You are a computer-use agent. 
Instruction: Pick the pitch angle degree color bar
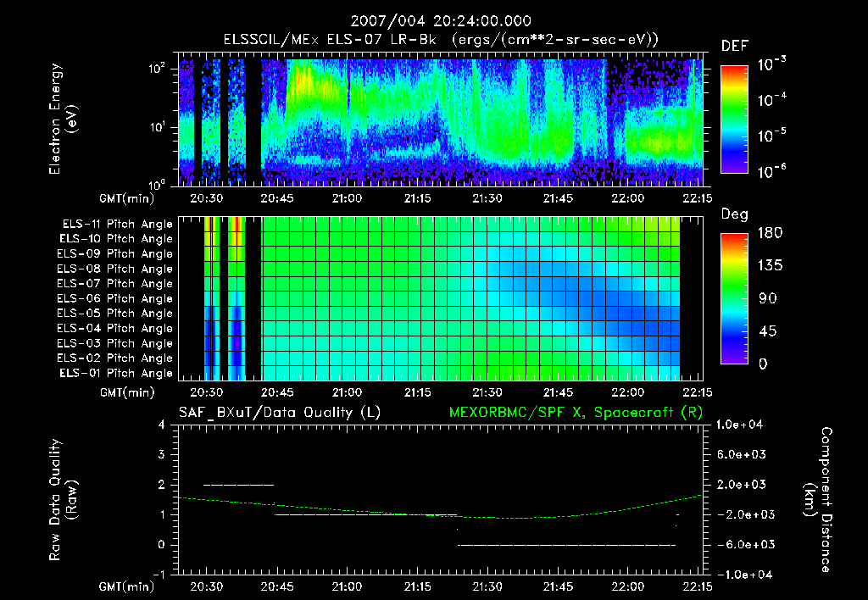tap(734, 299)
